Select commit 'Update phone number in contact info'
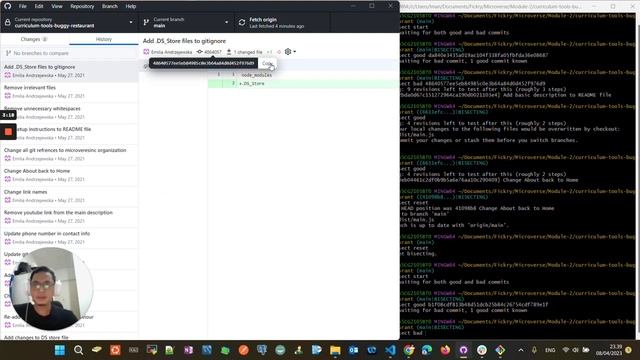 click(69, 238)
